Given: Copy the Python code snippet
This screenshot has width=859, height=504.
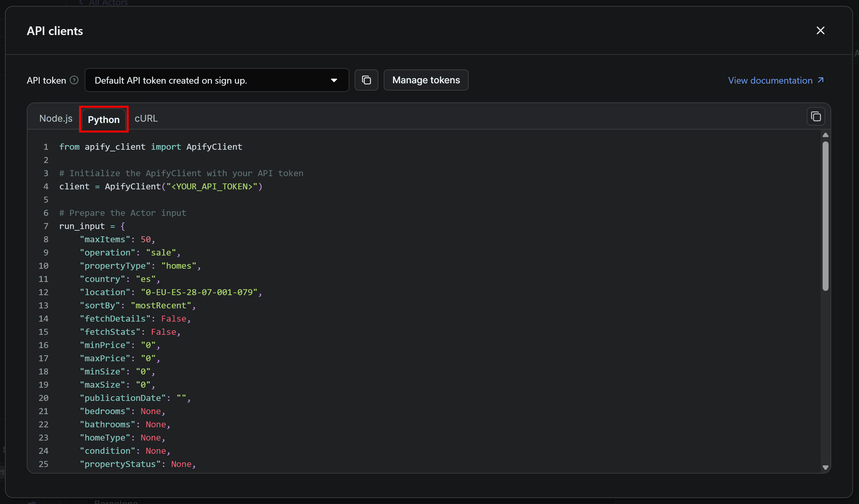Looking at the screenshot, I should tap(815, 116).
